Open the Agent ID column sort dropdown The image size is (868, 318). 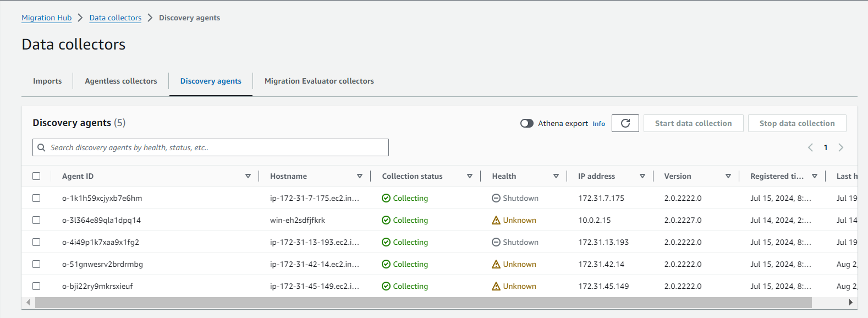[x=248, y=176]
